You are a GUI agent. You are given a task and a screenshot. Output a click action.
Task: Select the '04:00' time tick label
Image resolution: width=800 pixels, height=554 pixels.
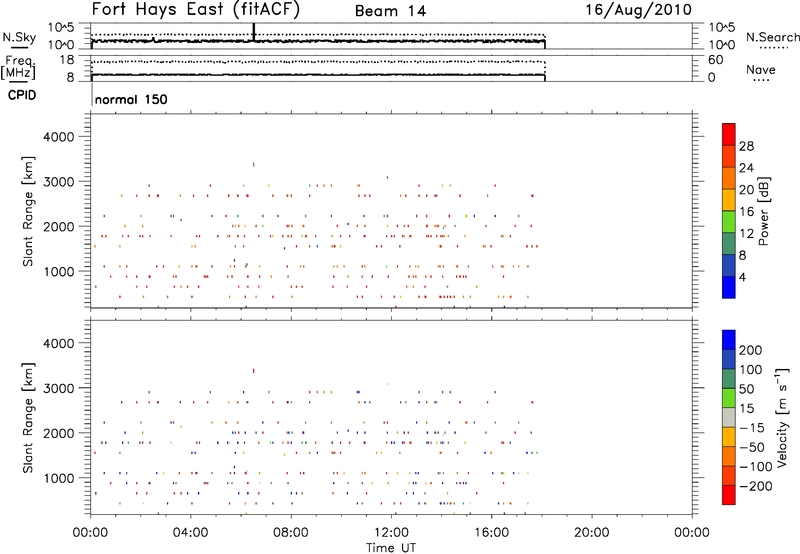(x=190, y=533)
